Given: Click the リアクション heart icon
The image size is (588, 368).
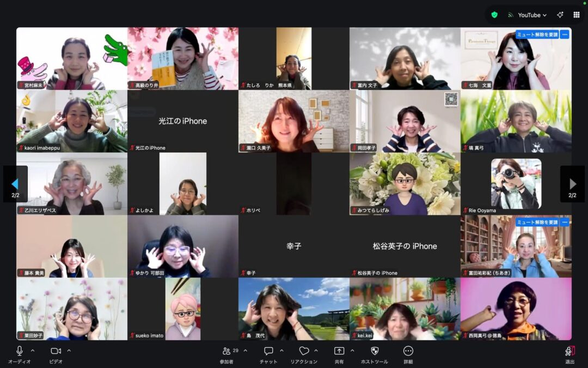Looking at the screenshot, I should click(304, 351).
